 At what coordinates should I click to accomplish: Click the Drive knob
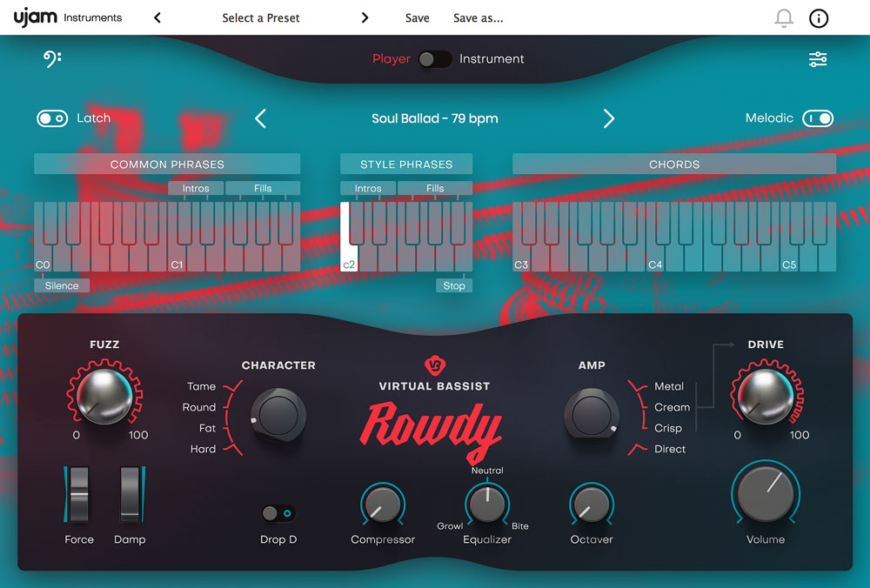coord(766,396)
